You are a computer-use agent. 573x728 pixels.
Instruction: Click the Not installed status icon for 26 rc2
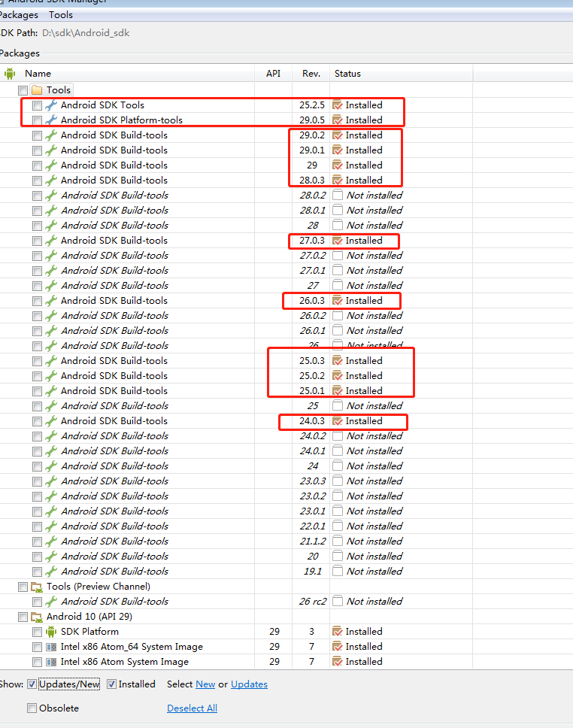(338, 601)
